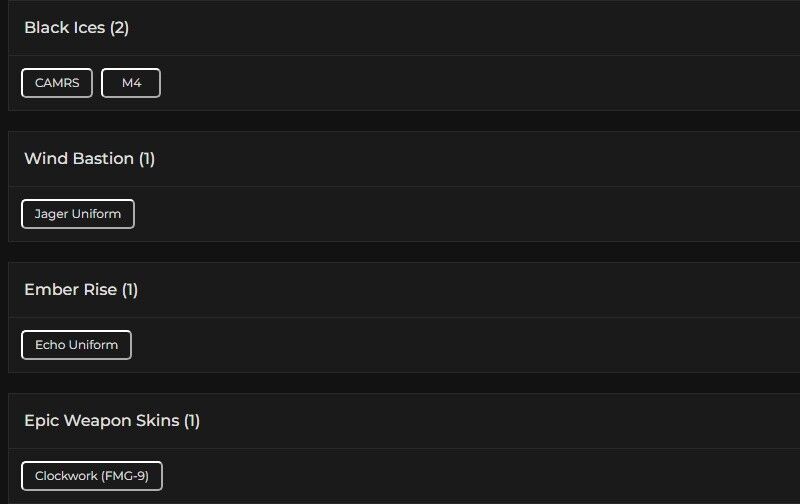The image size is (800, 504).
Task: Click the item count beside Black Ices
Action: 119,28
